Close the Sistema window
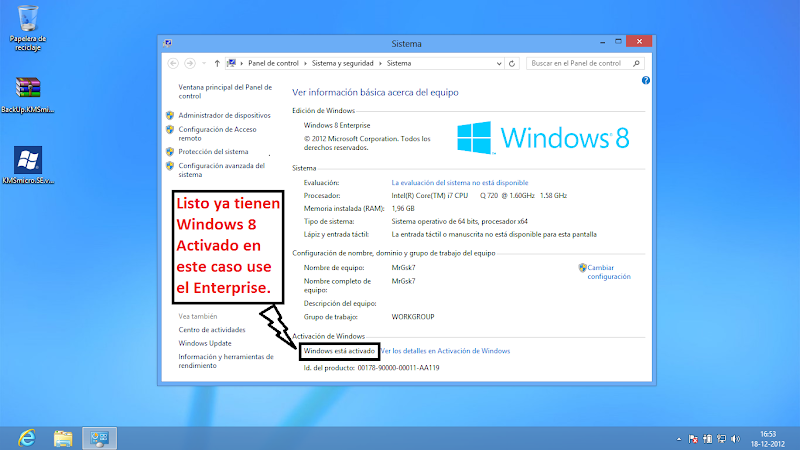 click(639, 41)
